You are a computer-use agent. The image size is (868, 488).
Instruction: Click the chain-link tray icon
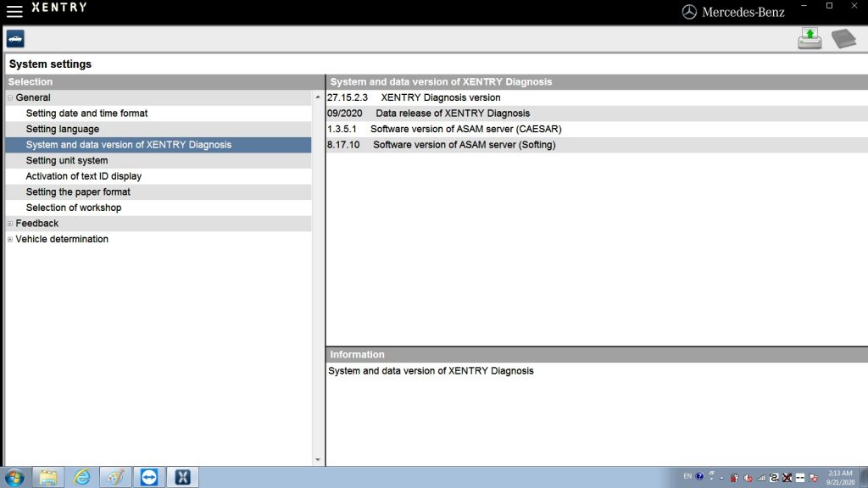tap(774, 478)
